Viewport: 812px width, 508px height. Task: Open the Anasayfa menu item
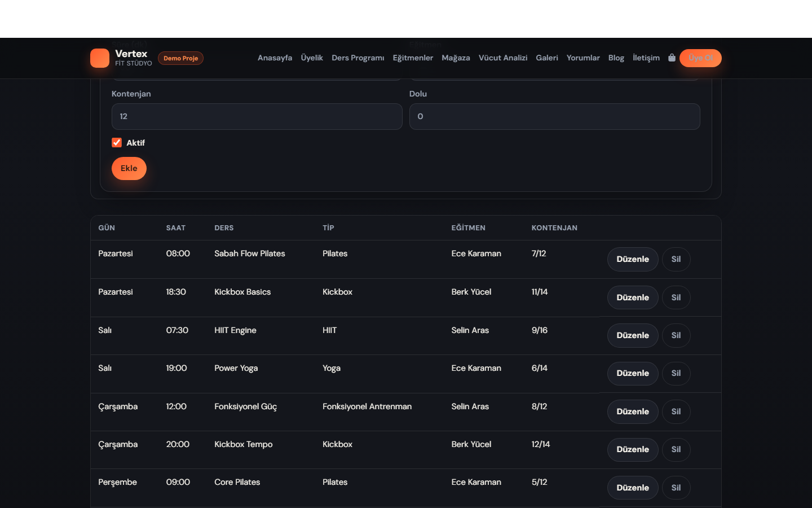275,58
